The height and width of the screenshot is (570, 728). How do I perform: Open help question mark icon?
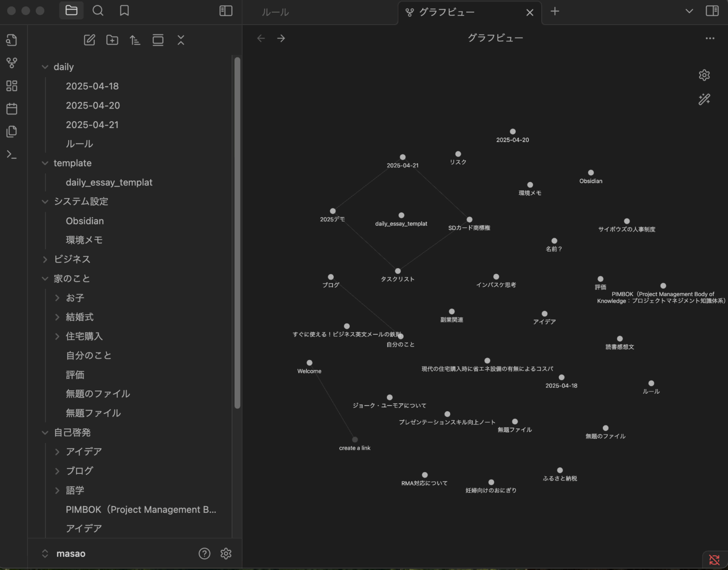tap(204, 553)
